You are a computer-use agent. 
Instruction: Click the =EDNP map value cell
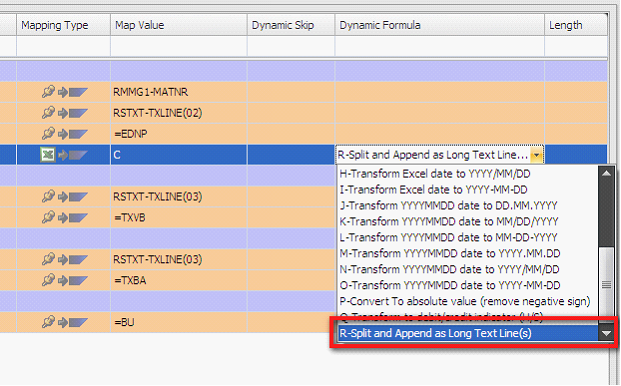pos(179,134)
